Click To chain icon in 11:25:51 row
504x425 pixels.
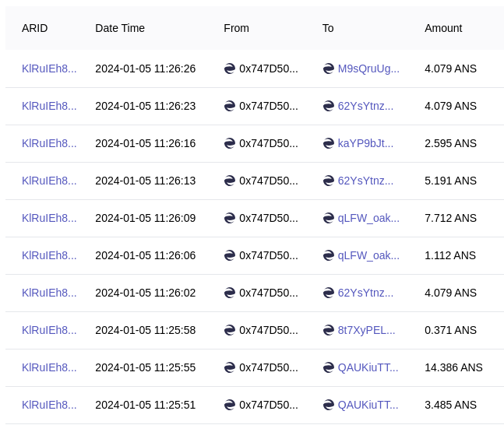pyautogui.click(x=329, y=405)
